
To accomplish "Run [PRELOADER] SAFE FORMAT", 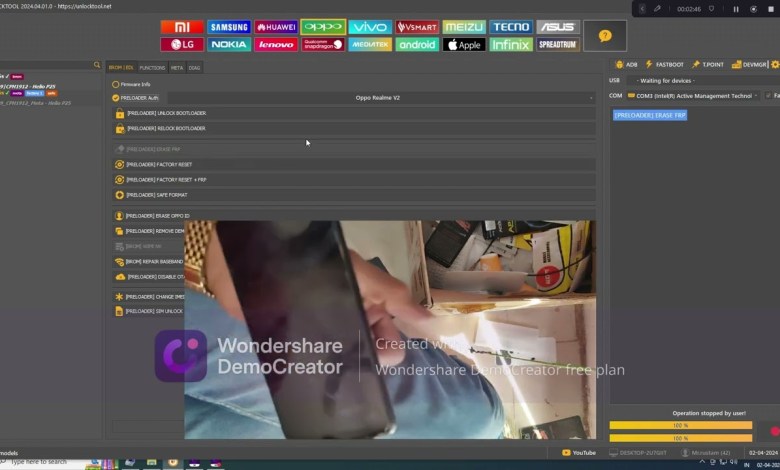I will [354, 195].
